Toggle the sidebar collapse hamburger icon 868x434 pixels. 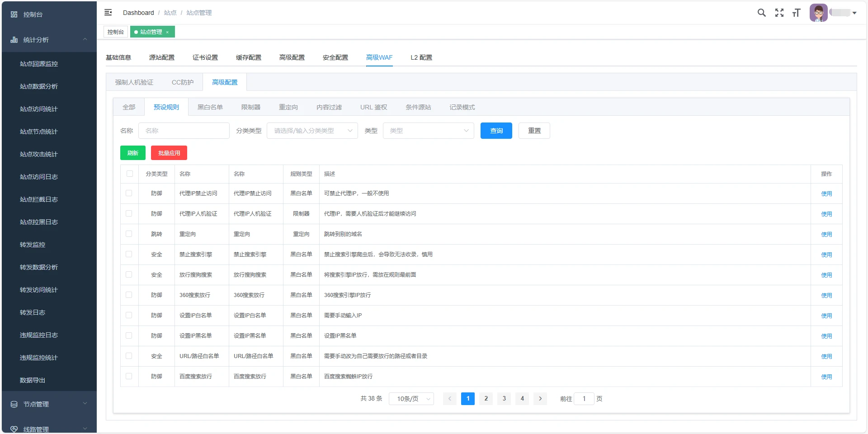108,13
